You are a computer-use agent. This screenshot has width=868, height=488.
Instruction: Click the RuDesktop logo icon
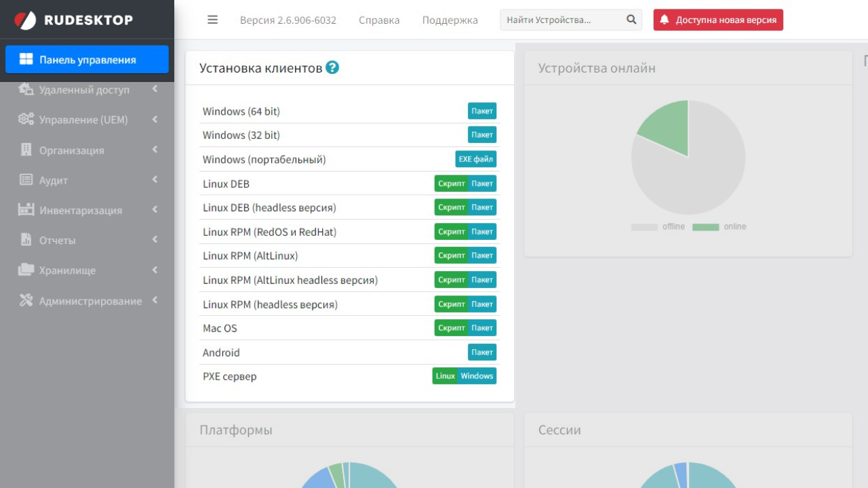[25, 20]
